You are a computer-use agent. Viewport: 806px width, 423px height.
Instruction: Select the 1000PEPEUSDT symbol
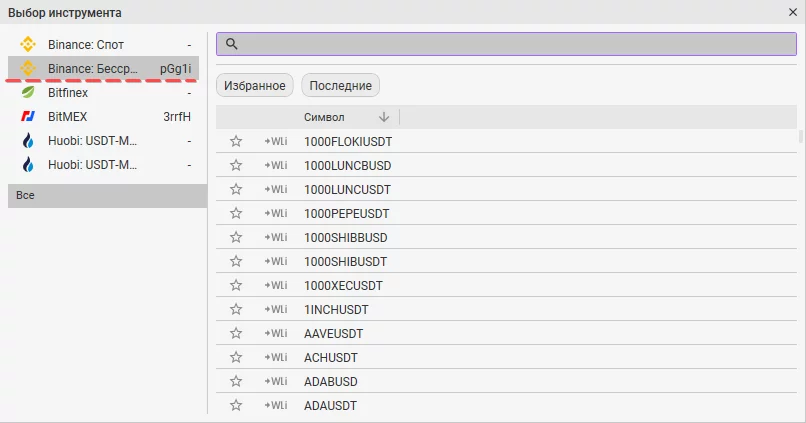pyautogui.click(x=346, y=213)
